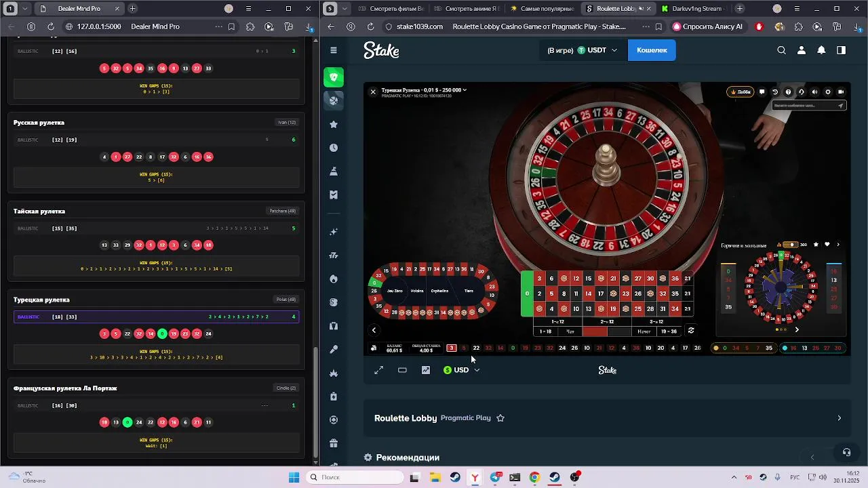Open notifications bell in Stake header

(x=821, y=50)
